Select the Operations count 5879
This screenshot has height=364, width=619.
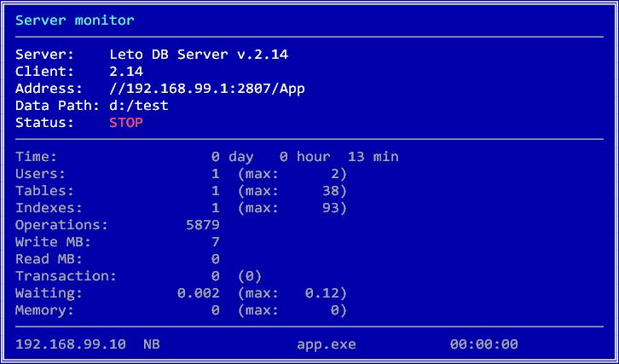tap(202, 225)
